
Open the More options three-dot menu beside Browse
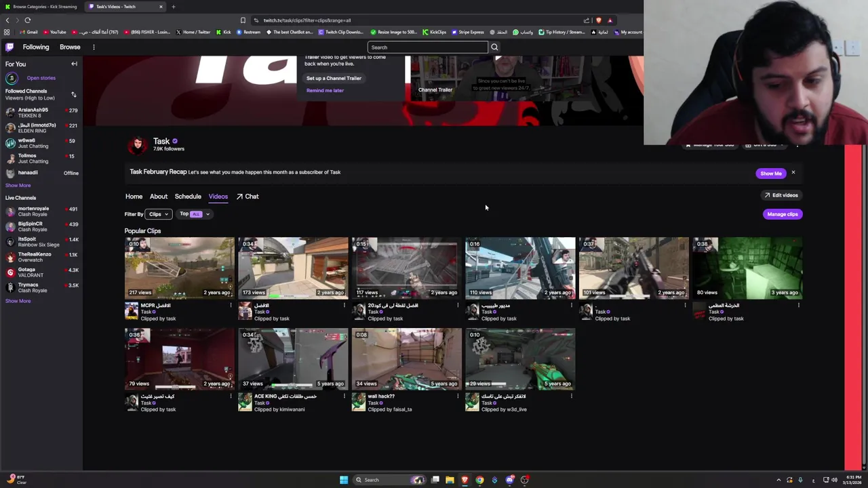coord(94,47)
